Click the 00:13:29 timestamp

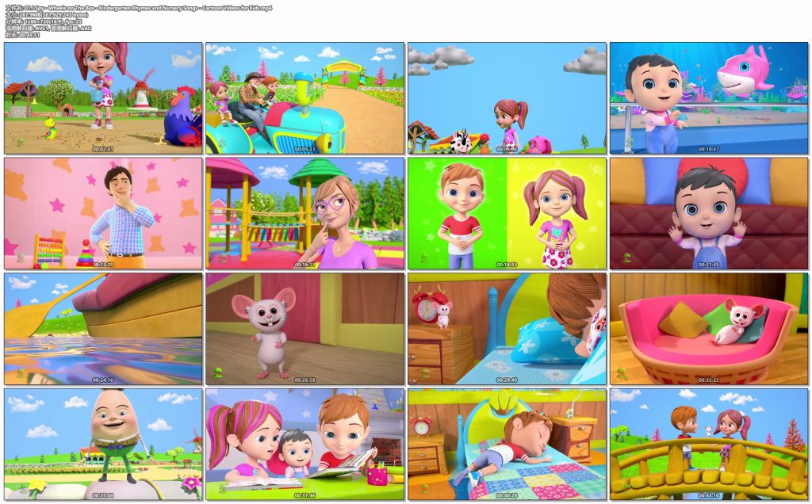[x=102, y=265]
